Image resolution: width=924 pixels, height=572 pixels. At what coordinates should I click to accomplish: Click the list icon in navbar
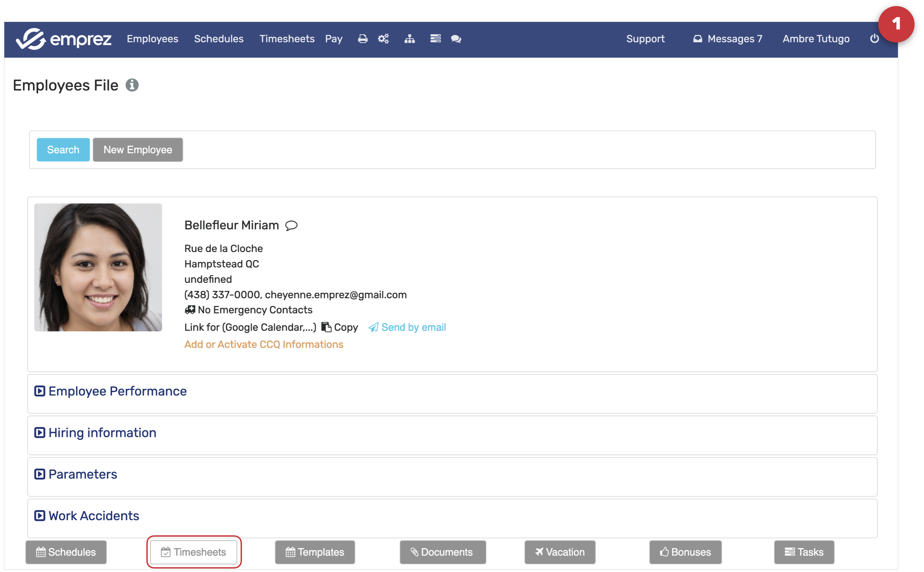tap(435, 39)
